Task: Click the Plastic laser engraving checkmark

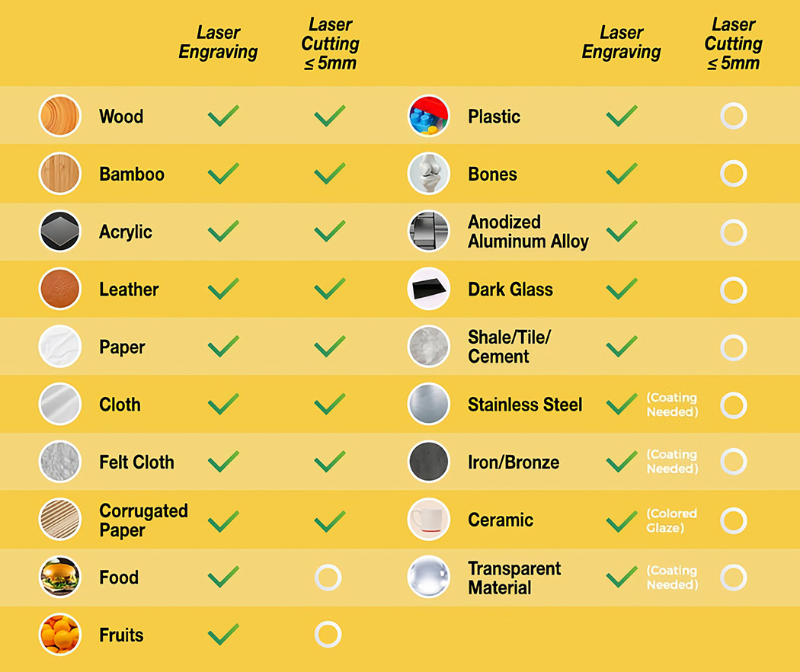Action: [x=622, y=116]
